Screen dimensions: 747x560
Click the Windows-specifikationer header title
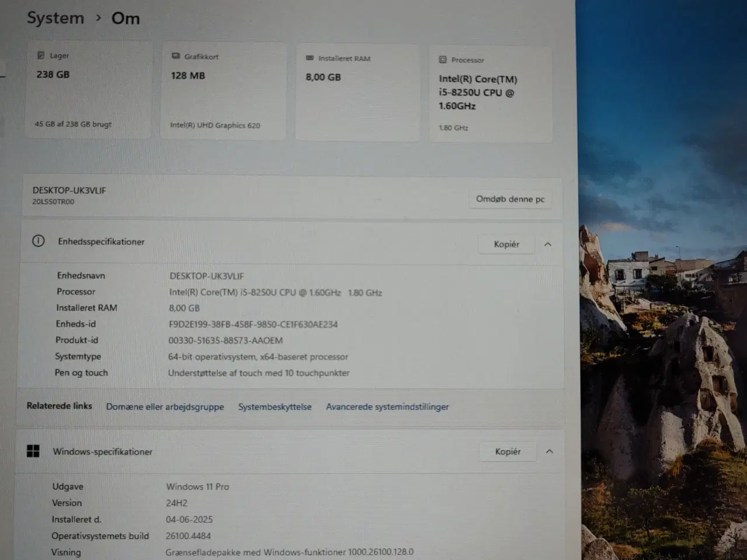pos(103,452)
